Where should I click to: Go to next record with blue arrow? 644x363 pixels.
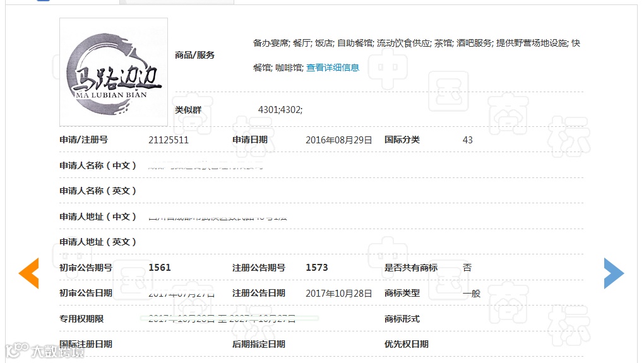[x=614, y=273]
